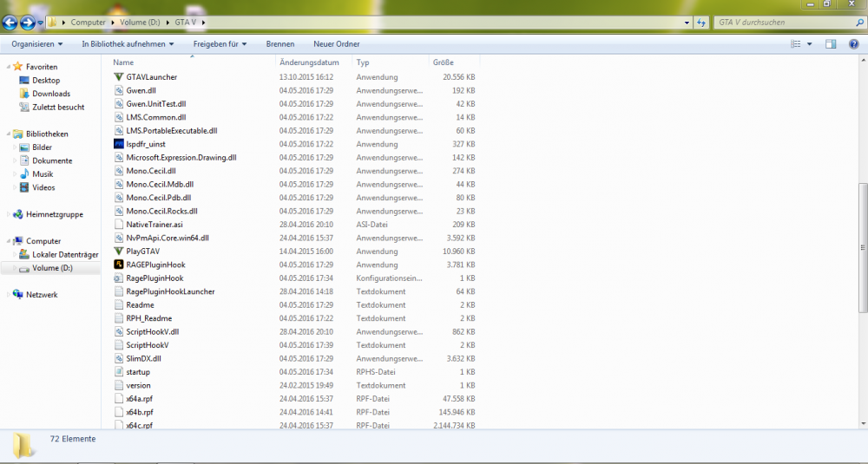The height and width of the screenshot is (464, 868).
Task: Select the startup RPHS file icon
Action: click(x=118, y=372)
